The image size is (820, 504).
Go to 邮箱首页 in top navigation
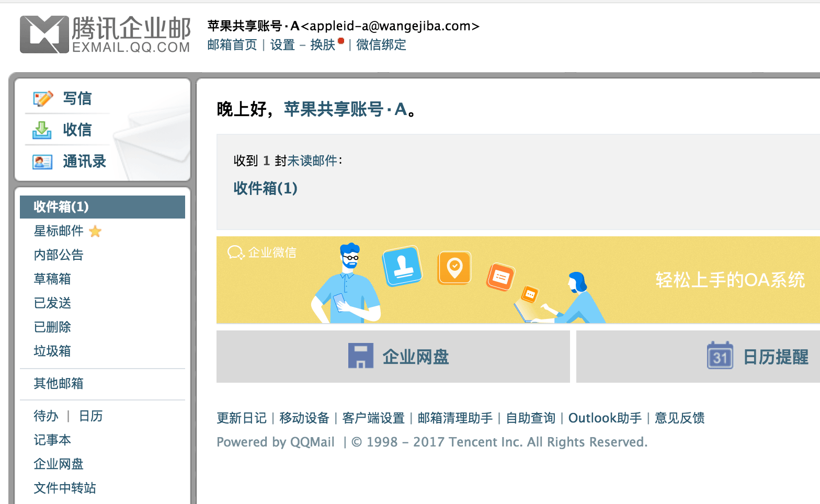232,45
